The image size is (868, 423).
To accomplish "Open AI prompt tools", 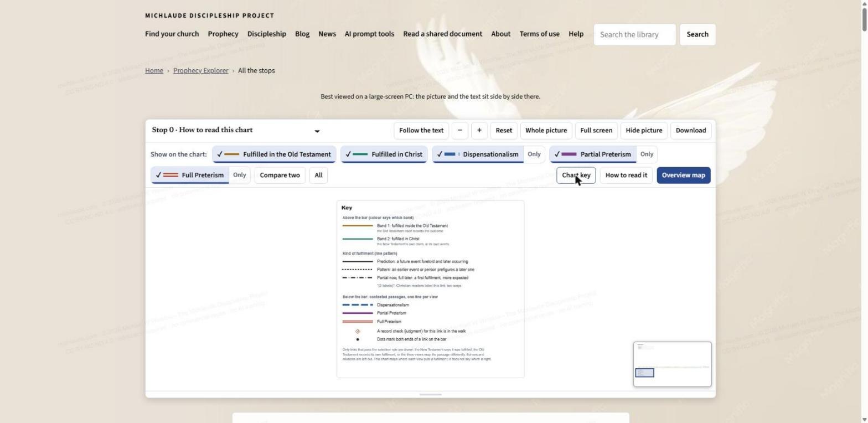I will coord(369,34).
